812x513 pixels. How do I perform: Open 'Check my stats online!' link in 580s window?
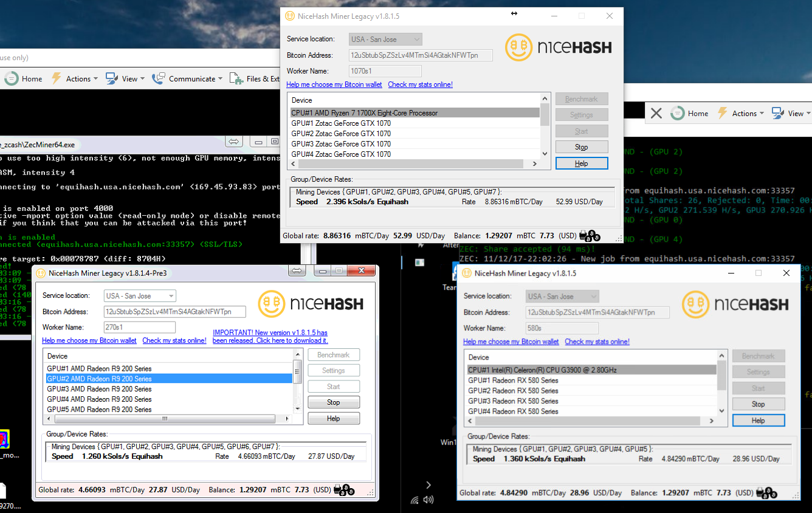(x=597, y=342)
